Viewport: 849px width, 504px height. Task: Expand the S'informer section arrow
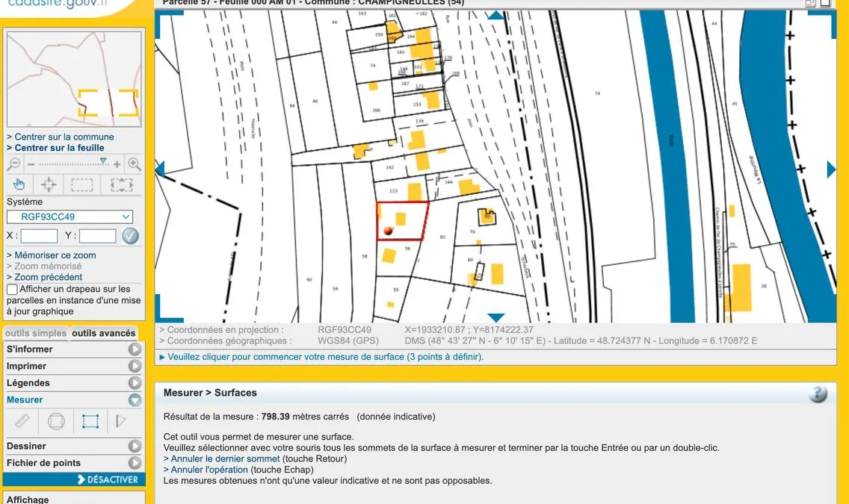coord(135,349)
